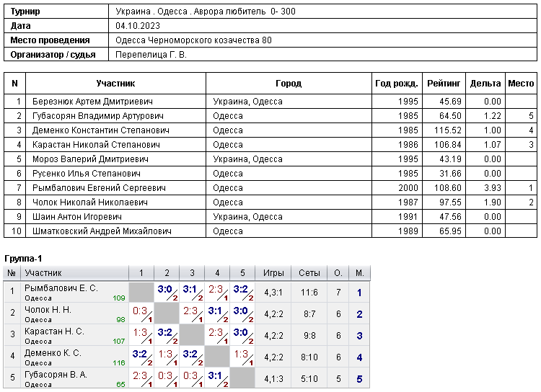This screenshot has height=392, width=541.
Task: Select participant 'Карастан Николай Степанович'
Action: coord(96,145)
